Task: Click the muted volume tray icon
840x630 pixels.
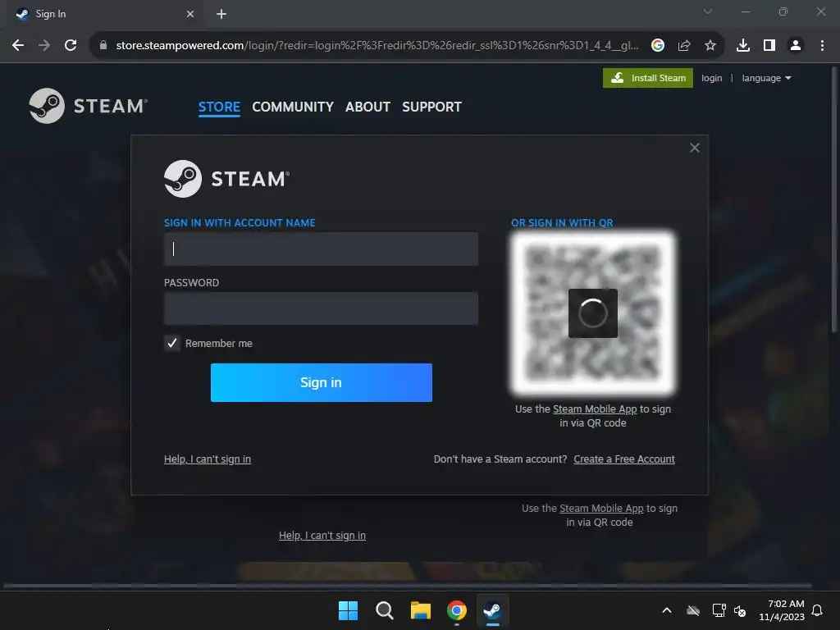Action: click(740, 610)
